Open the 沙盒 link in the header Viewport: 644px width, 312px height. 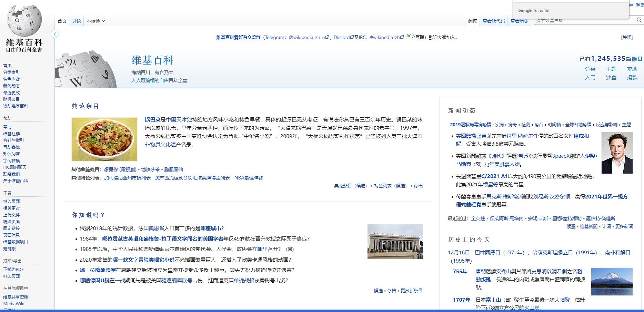pos(611,78)
